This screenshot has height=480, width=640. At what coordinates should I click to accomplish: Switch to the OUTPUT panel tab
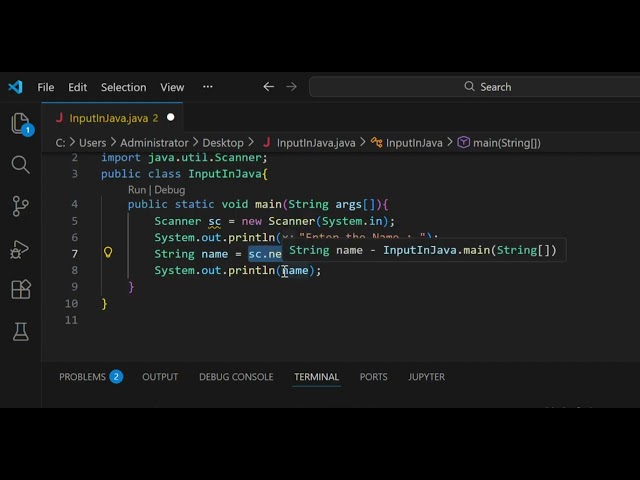[160, 377]
